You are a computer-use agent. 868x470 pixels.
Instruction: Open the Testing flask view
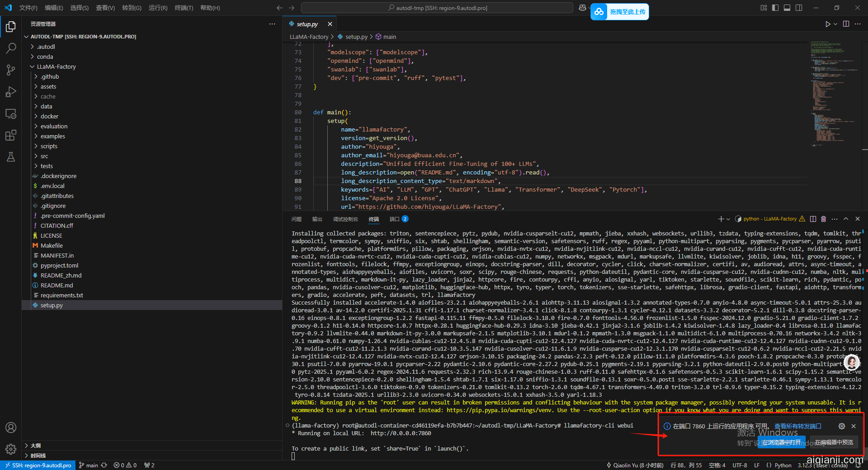[11, 157]
